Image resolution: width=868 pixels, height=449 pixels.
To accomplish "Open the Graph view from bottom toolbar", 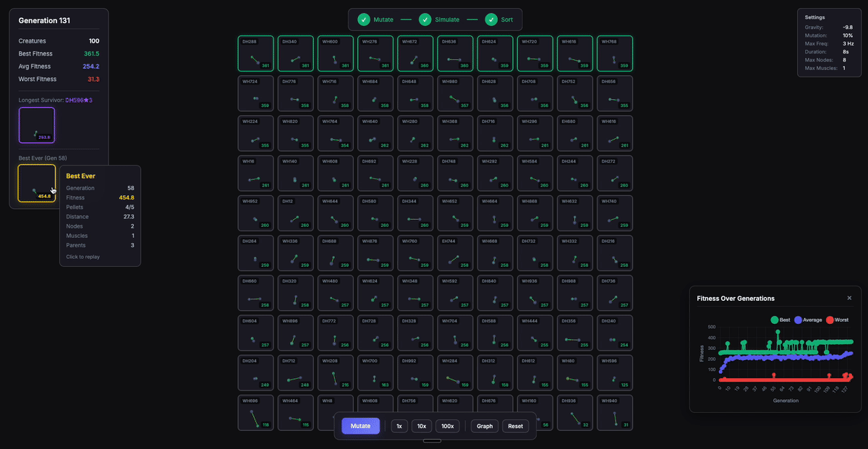I will click(485, 426).
